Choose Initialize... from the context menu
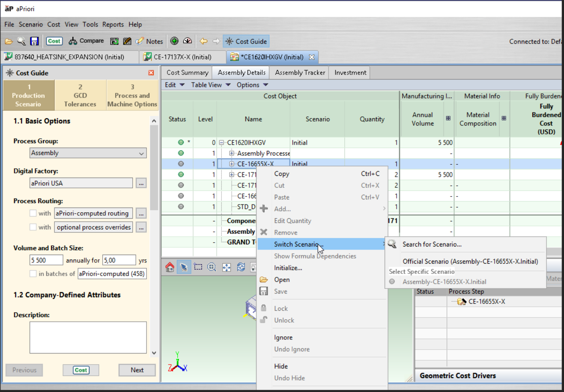 click(288, 268)
